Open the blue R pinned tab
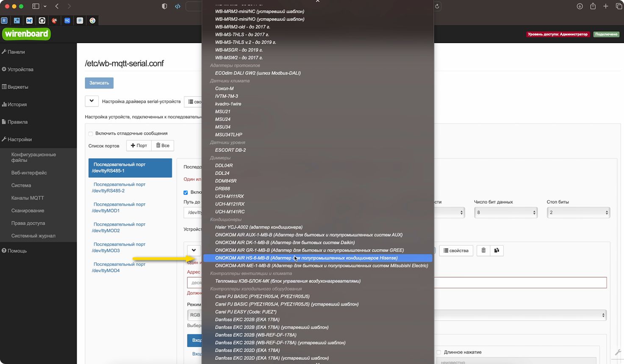This screenshot has height=364, width=624. [x=4, y=20]
